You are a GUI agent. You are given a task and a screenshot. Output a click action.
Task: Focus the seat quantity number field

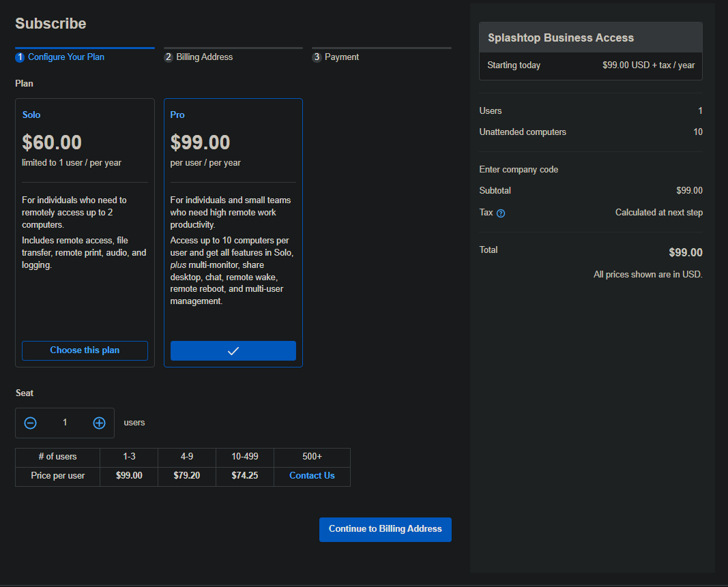tap(65, 423)
